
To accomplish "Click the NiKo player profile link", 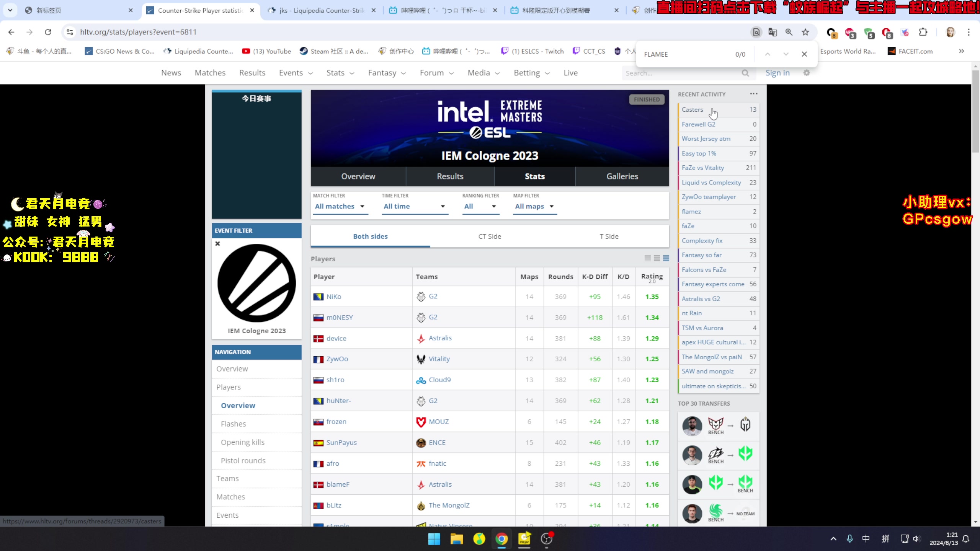I will click(x=334, y=296).
